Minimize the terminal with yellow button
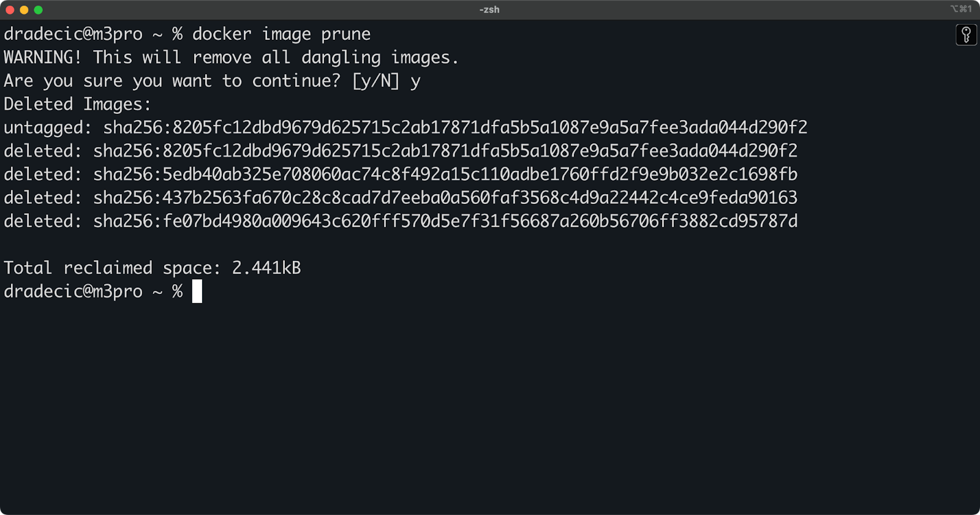 pyautogui.click(x=24, y=10)
